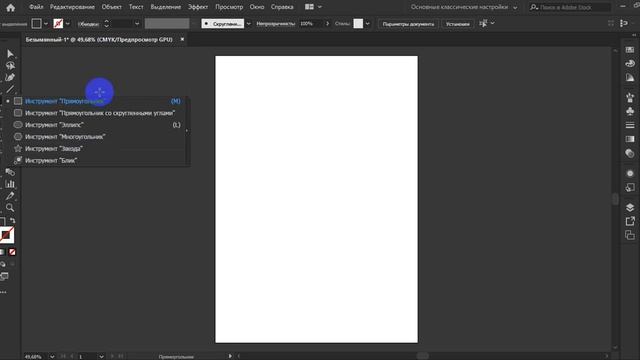640x360 pixels.
Task: Select the Eyedropper tool
Action: [10, 196]
